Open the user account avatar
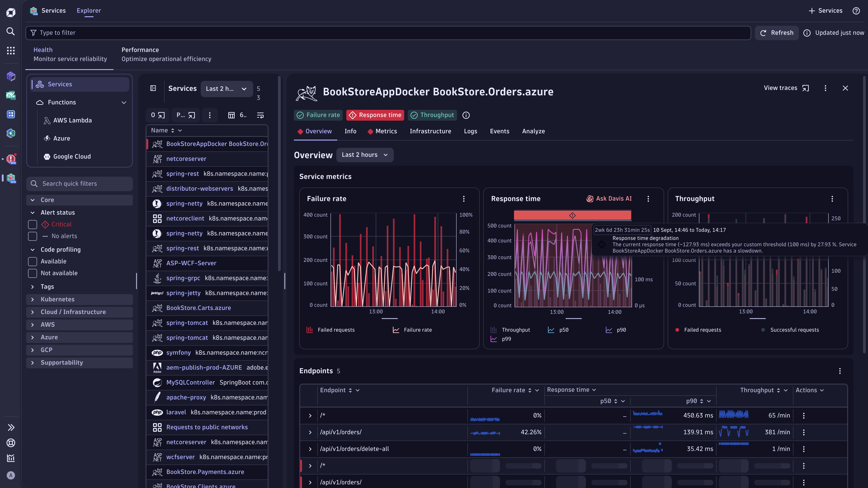 click(x=11, y=475)
